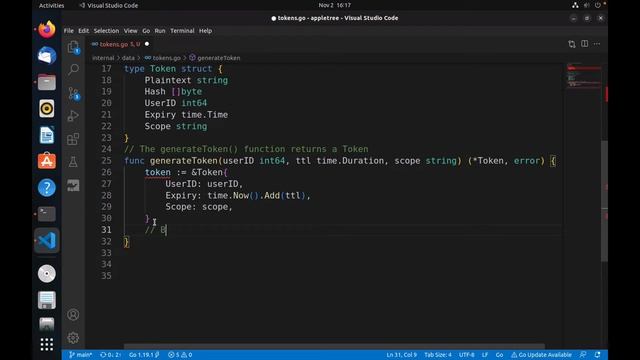The height and width of the screenshot is (360, 640).
Task: Split the editor right
Action: tap(584, 44)
